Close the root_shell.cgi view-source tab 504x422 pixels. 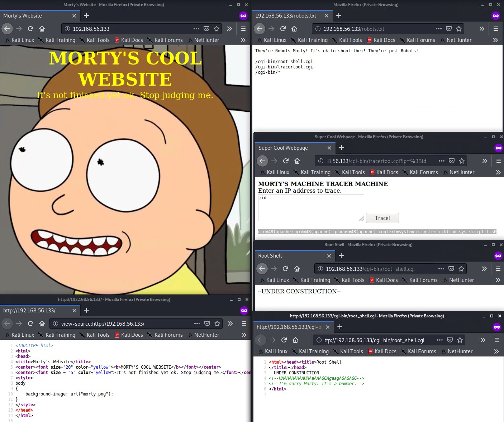click(x=327, y=327)
